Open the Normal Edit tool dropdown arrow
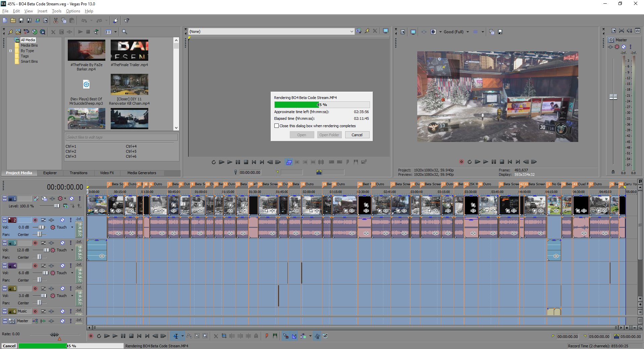The height and width of the screenshot is (349, 644). (182, 336)
